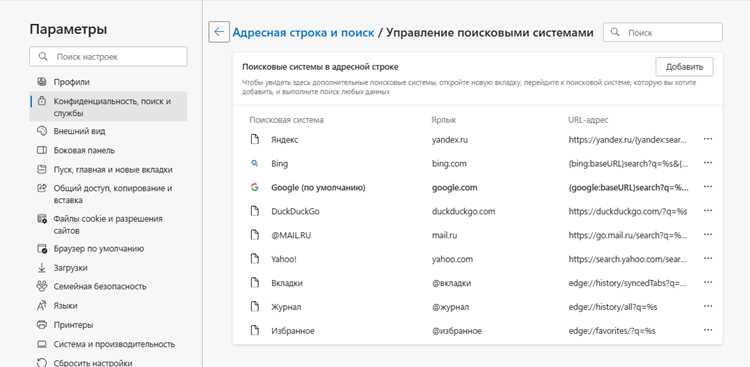Click the Пуск, главная и новые вкладки icon
This screenshot has width=750, height=367.
pyautogui.click(x=42, y=169)
